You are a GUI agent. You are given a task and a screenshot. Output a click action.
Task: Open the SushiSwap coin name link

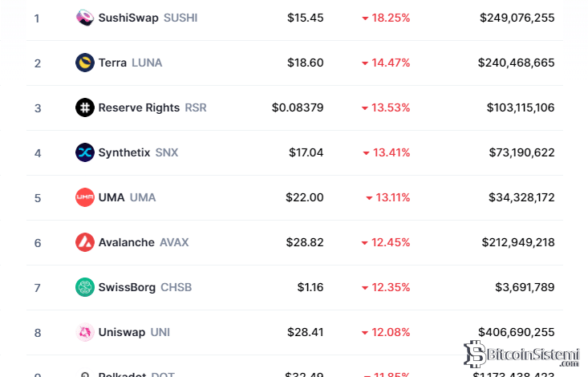[129, 18]
